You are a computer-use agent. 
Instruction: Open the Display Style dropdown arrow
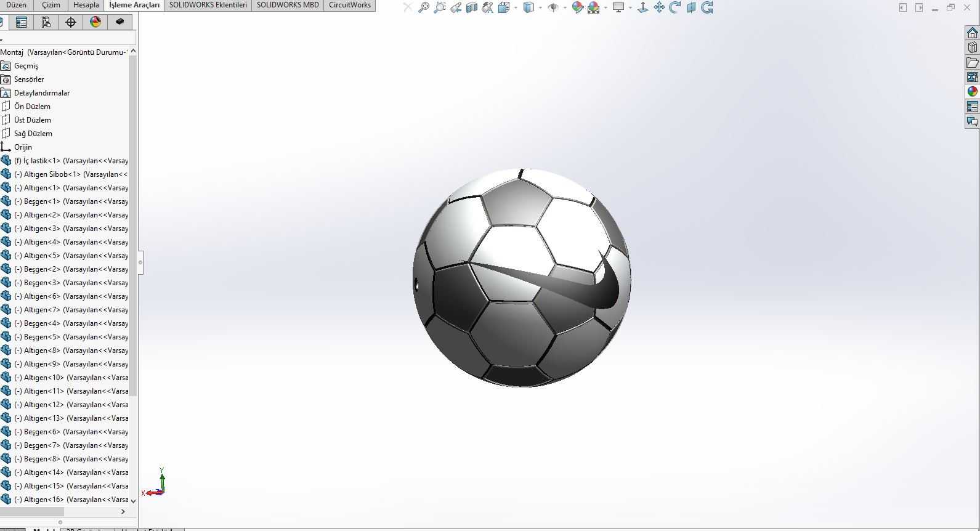click(x=540, y=7)
